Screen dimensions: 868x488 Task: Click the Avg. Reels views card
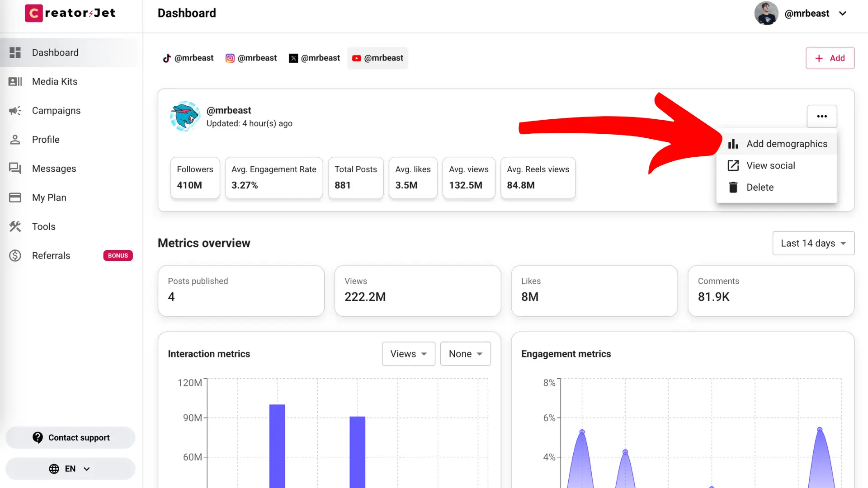538,178
